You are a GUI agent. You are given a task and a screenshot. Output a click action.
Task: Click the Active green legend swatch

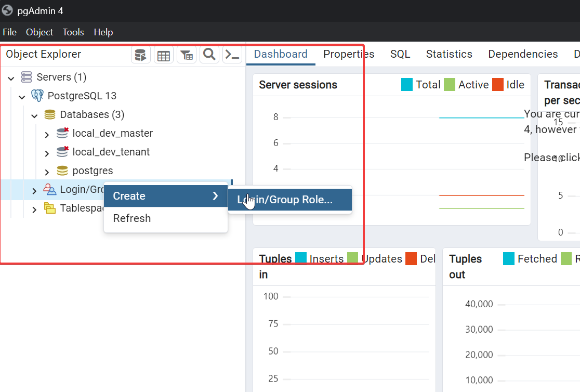click(x=450, y=84)
